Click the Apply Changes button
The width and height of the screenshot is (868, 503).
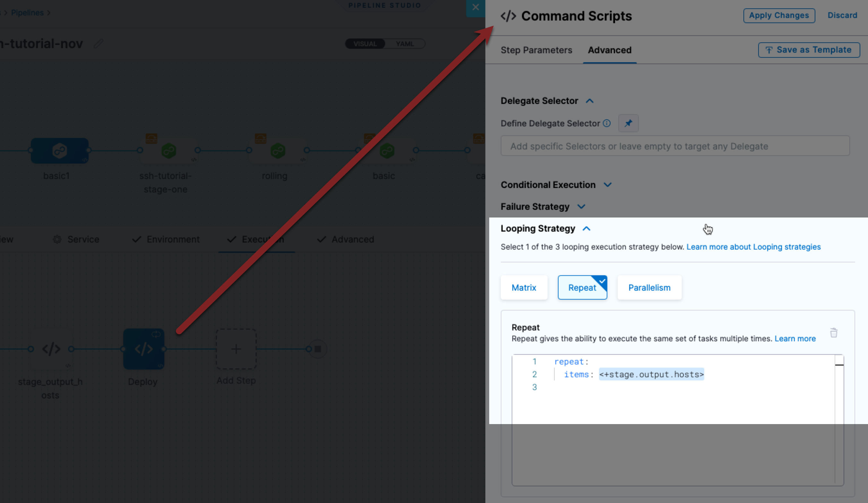tap(779, 15)
